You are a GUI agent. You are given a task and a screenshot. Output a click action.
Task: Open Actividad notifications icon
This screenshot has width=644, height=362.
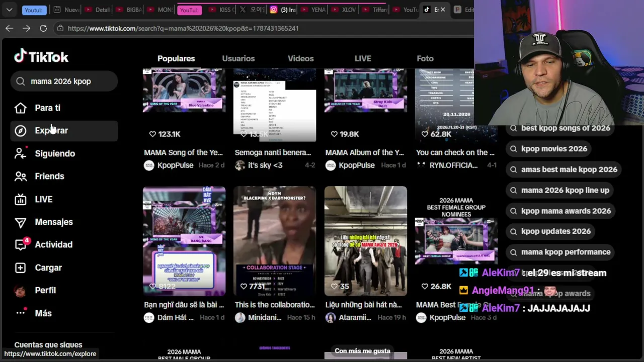pos(20,245)
